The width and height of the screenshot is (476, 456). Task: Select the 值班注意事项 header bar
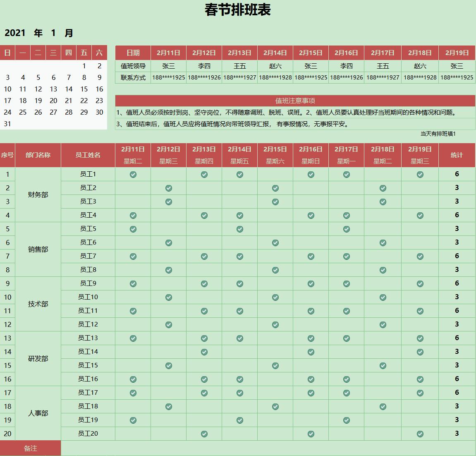(x=296, y=99)
